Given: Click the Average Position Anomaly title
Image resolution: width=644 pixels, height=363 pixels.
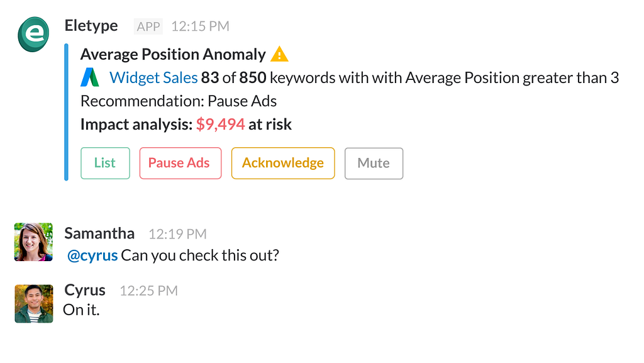Looking at the screenshot, I should point(173,55).
